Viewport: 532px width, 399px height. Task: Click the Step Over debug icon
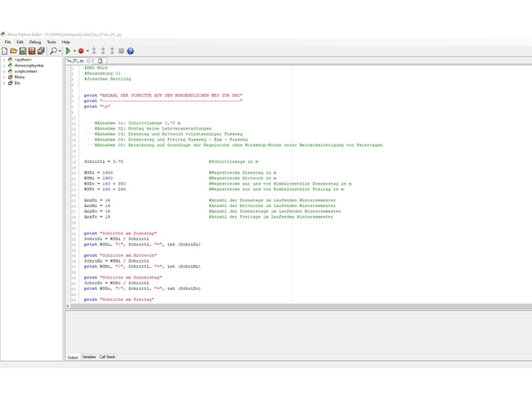coord(103,51)
